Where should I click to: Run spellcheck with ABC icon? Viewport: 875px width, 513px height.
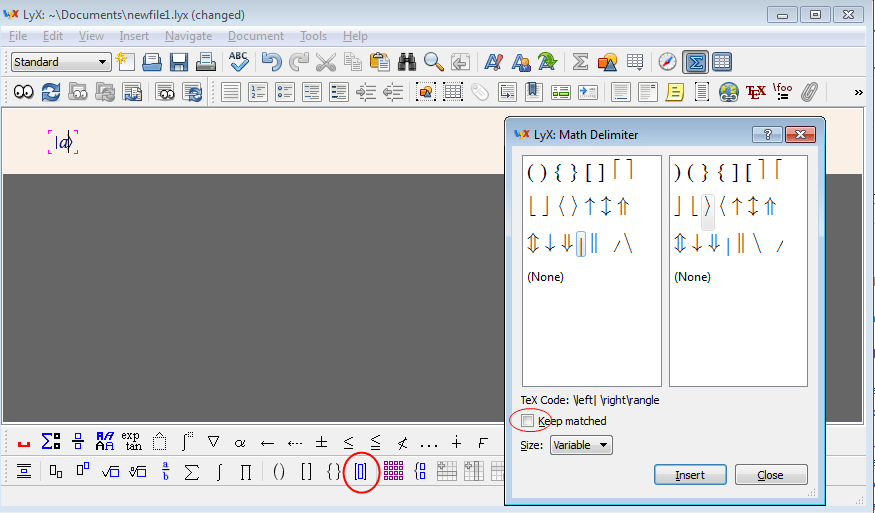[238, 61]
